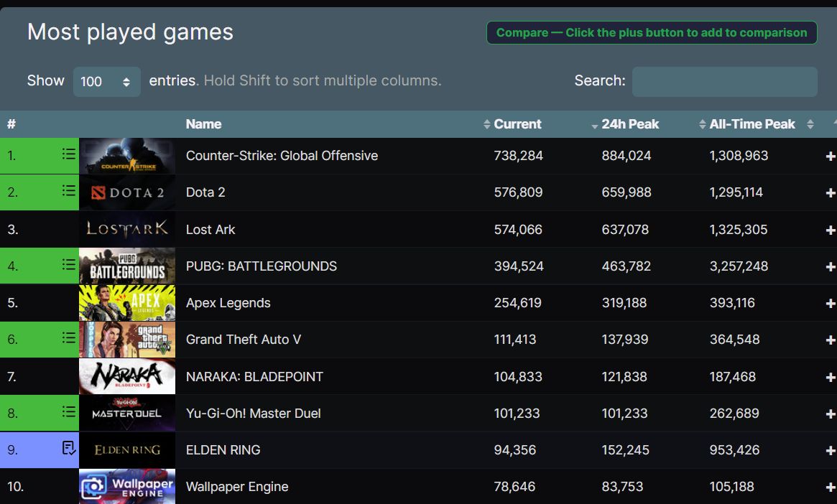Select the Name column header
Viewport: 837px width, 504px height.
coord(203,123)
